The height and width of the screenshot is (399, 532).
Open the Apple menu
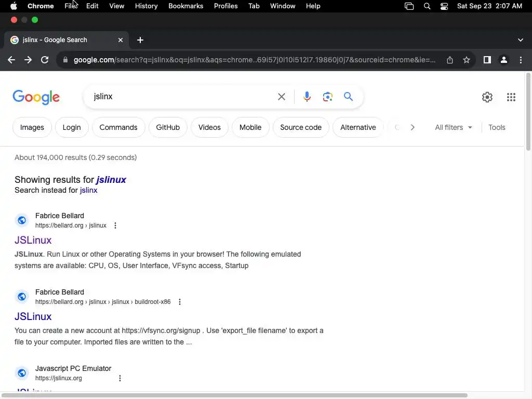[14, 6]
